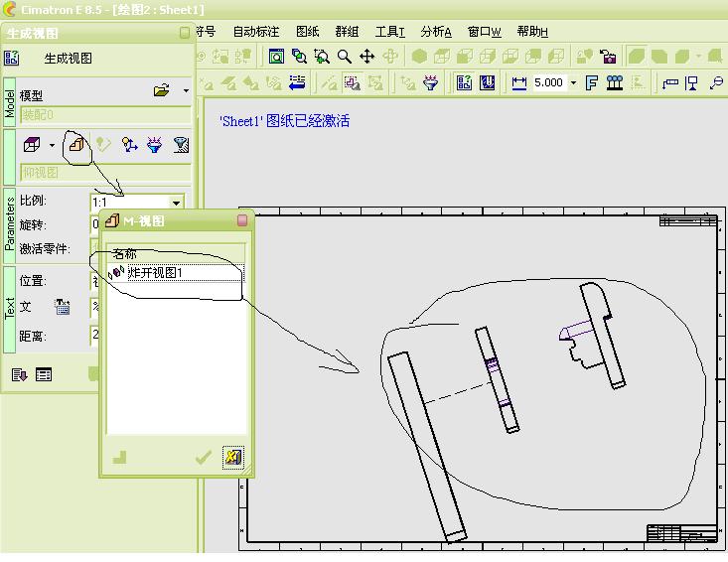
Task: Click the funnel filter icon in top toolbar
Action: [430, 82]
